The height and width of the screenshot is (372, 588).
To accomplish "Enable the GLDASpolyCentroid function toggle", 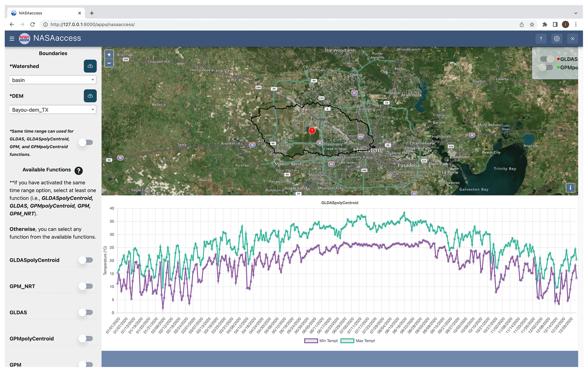I will click(86, 260).
